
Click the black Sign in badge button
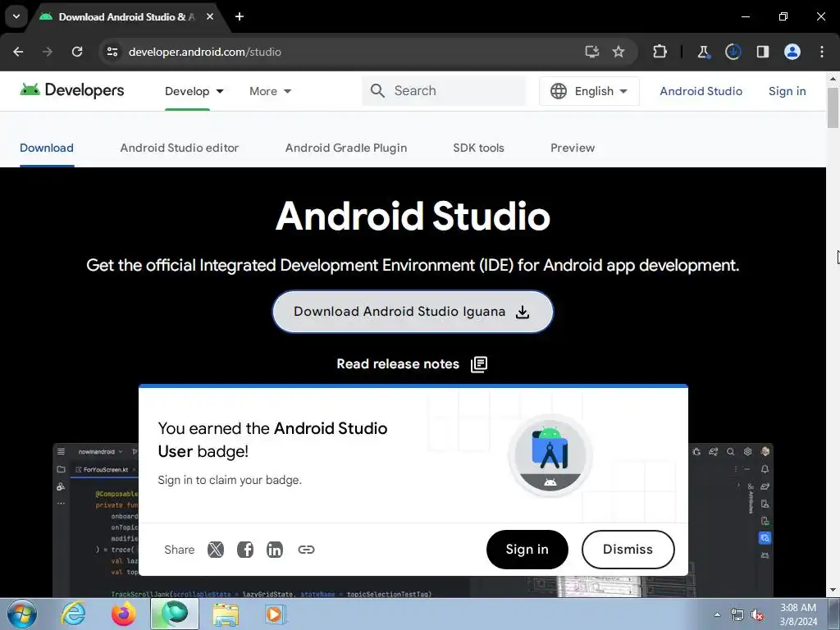[527, 550]
